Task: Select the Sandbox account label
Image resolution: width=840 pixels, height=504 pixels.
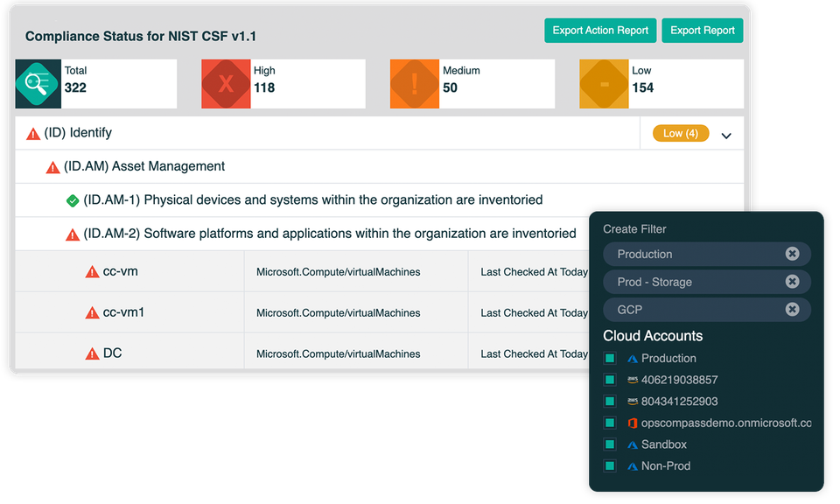Action: 664,444
